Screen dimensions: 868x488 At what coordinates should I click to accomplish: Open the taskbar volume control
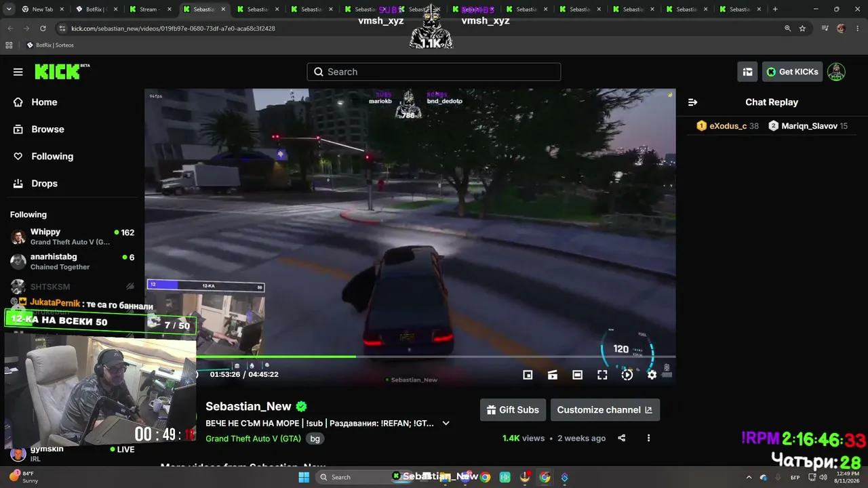click(823, 477)
